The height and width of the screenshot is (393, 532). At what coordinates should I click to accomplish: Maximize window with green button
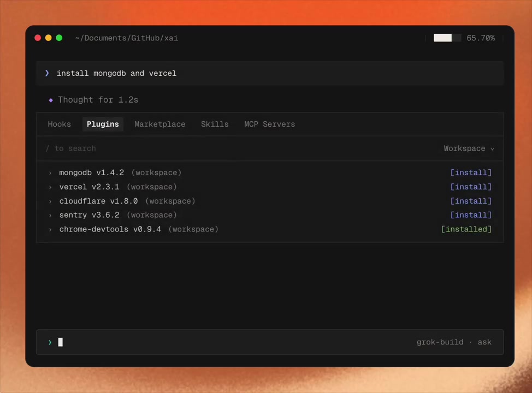coord(59,38)
